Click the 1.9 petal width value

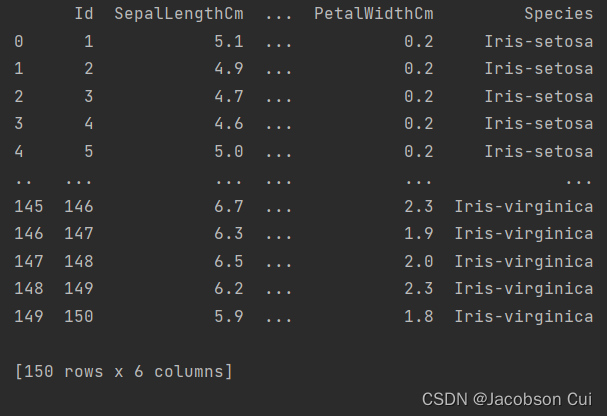(x=418, y=234)
